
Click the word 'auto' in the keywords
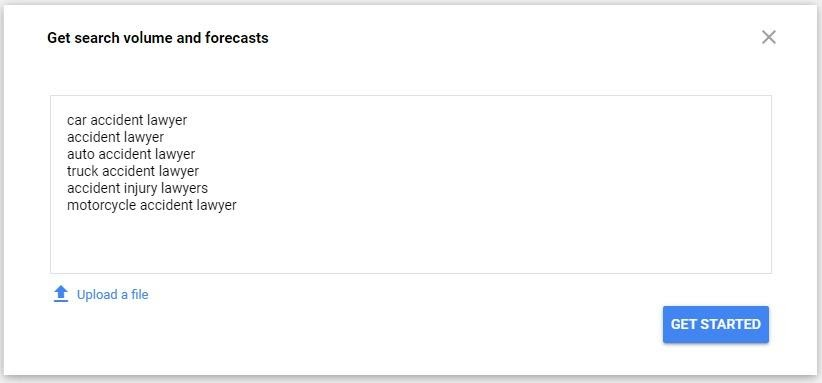click(81, 155)
